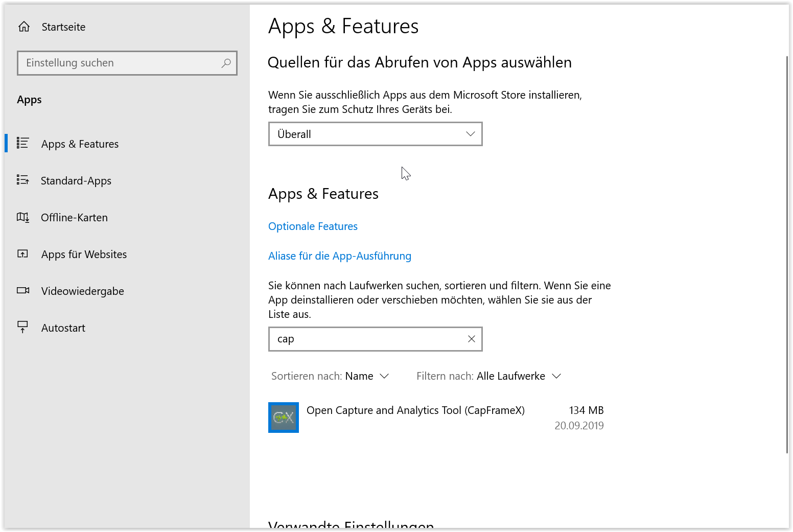This screenshot has width=793, height=532.
Task: Click the Apps & Features list icon
Action: click(x=23, y=143)
